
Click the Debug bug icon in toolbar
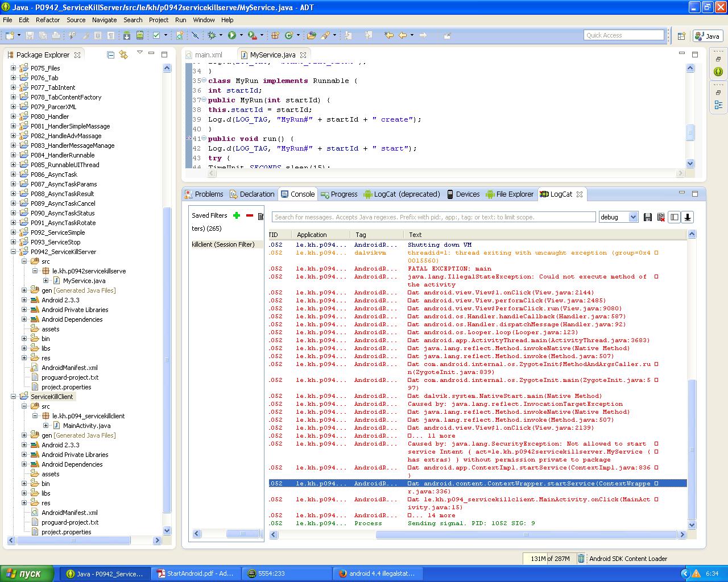[x=212, y=35]
